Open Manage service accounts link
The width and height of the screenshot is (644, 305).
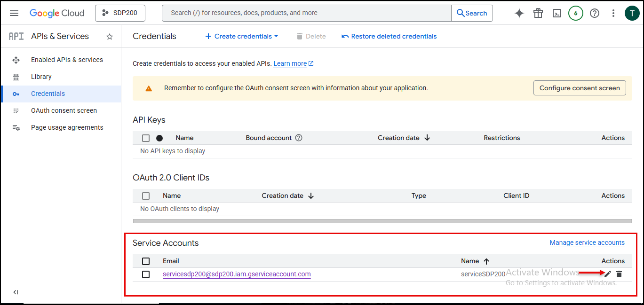[x=587, y=243]
